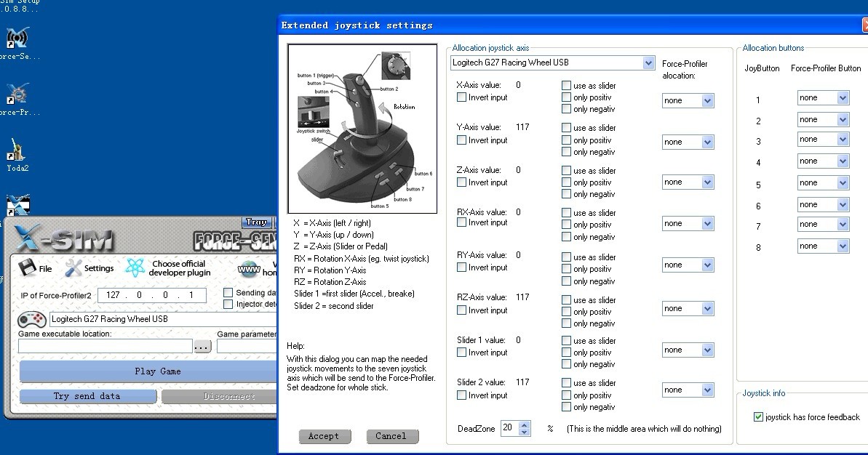Screen dimensions: 868x455
Task: Open the Force-Profiler desktop shortcut icon
Action: coord(17,94)
